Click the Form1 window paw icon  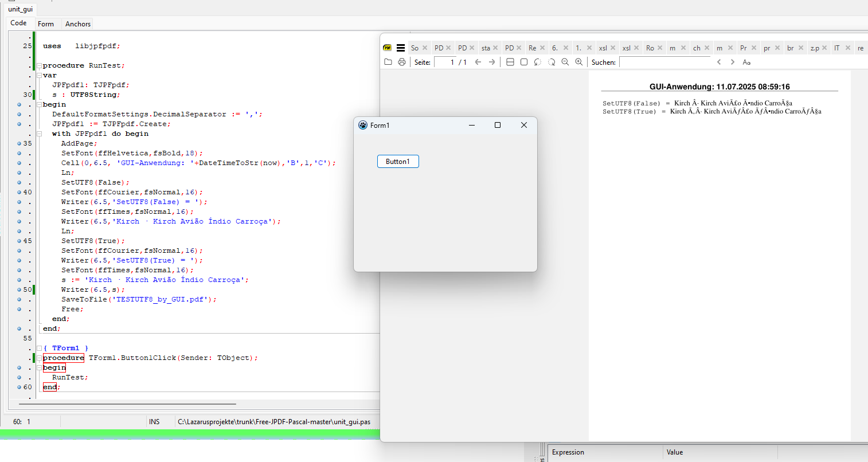click(363, 125)
